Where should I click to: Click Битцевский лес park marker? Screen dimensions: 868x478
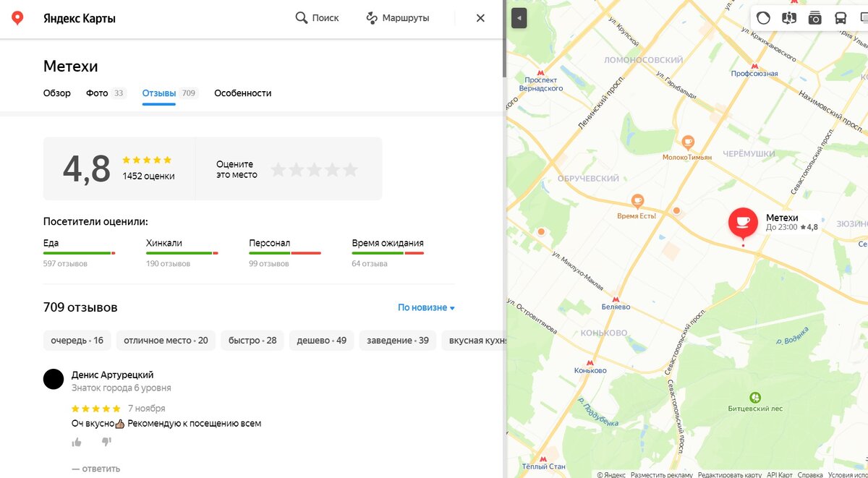[x=755, y=397]
